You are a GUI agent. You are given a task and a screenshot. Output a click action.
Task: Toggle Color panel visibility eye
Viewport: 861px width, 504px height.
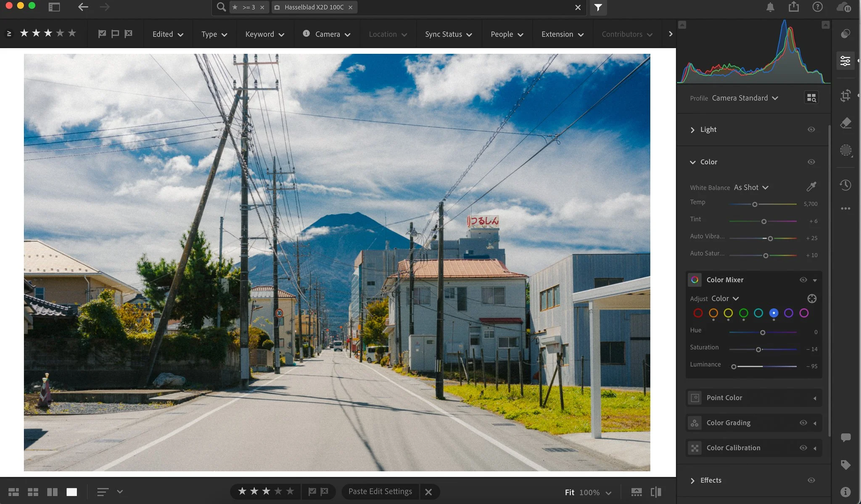point(811,162)
